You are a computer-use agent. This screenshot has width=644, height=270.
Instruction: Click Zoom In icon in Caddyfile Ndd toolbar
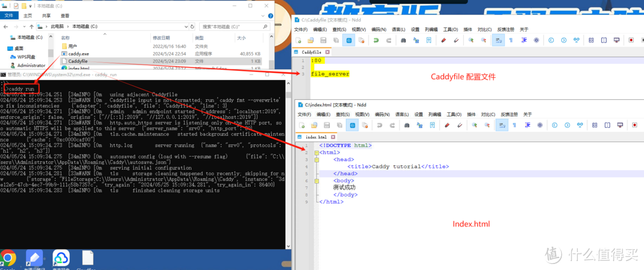(x=471, y=41)
